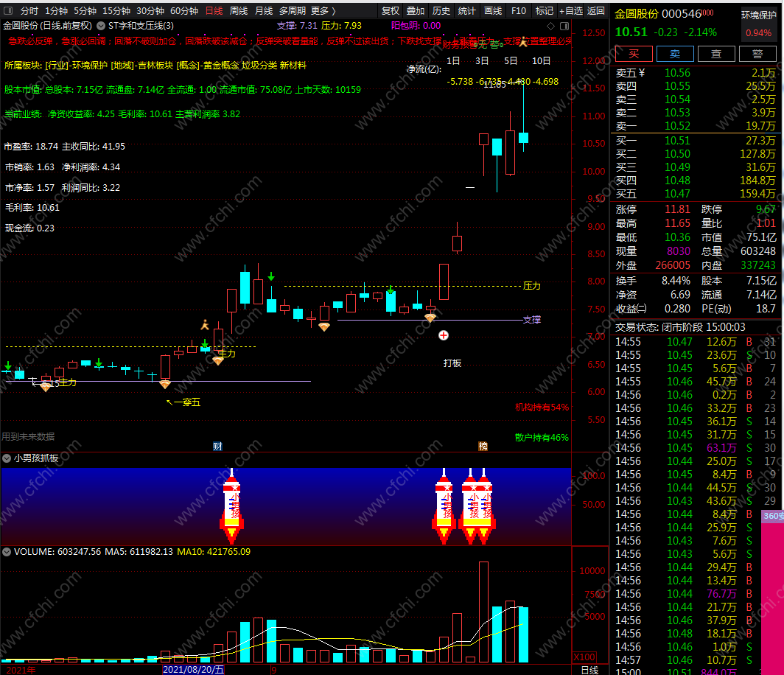Open the 环境保护 sector box

click(758, 24)
